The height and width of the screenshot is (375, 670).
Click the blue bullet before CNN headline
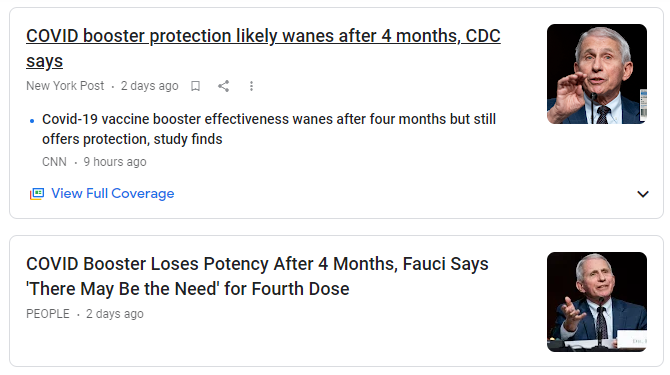click(x=32, y=121)
